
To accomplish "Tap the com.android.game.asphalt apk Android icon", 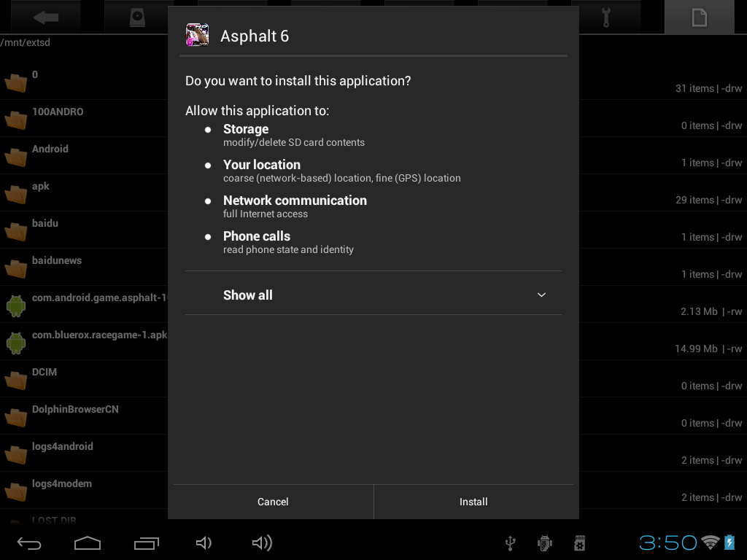I will coord(16,306).
